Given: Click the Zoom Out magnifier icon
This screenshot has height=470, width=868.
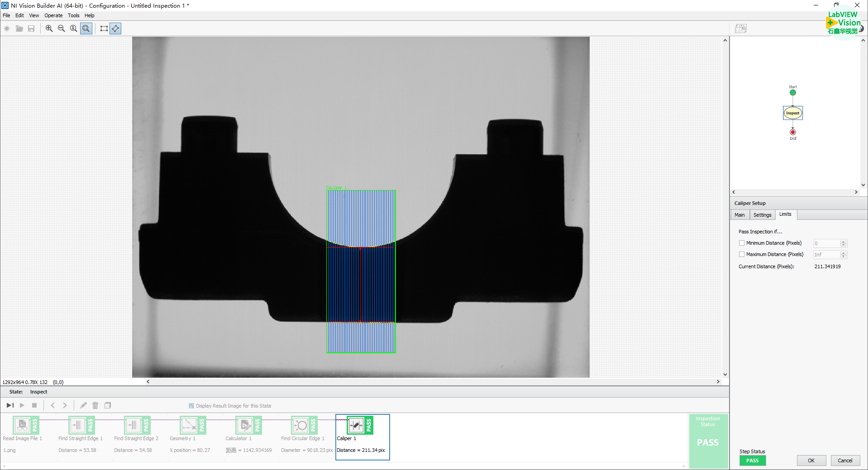Looking at the screenshot, I should [61, 28].
